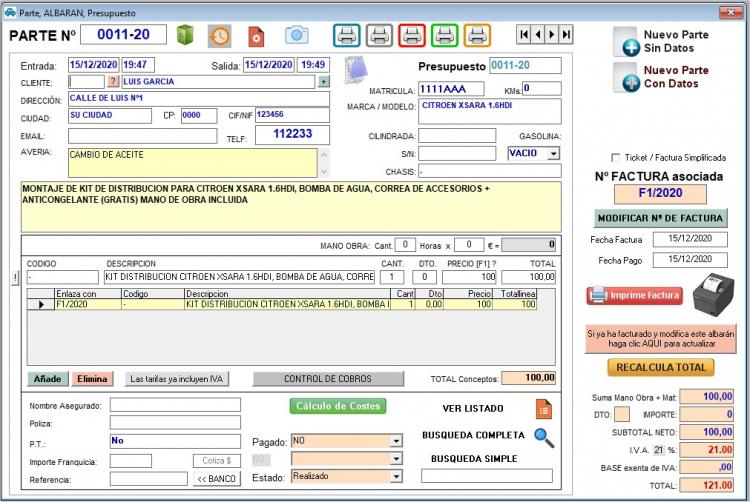Click the Imprime Factura button
This screenshot has width=750, height=502.
click(635, 295)
